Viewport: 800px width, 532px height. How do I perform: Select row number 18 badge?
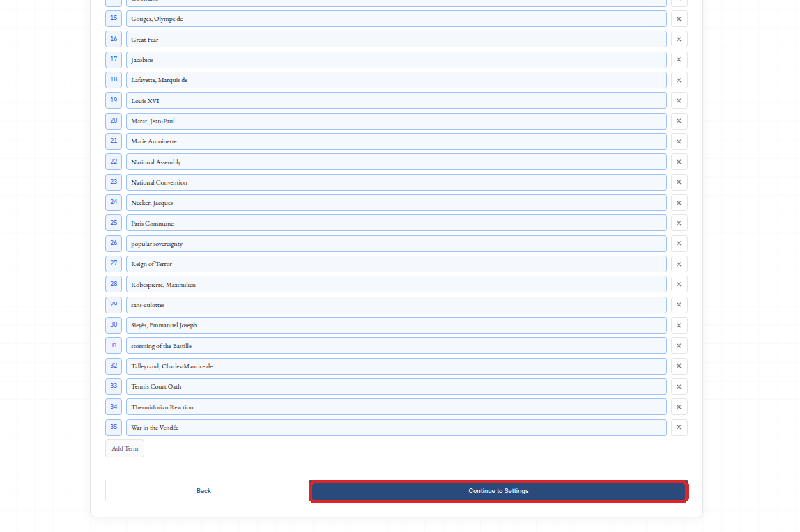[114, 79]
